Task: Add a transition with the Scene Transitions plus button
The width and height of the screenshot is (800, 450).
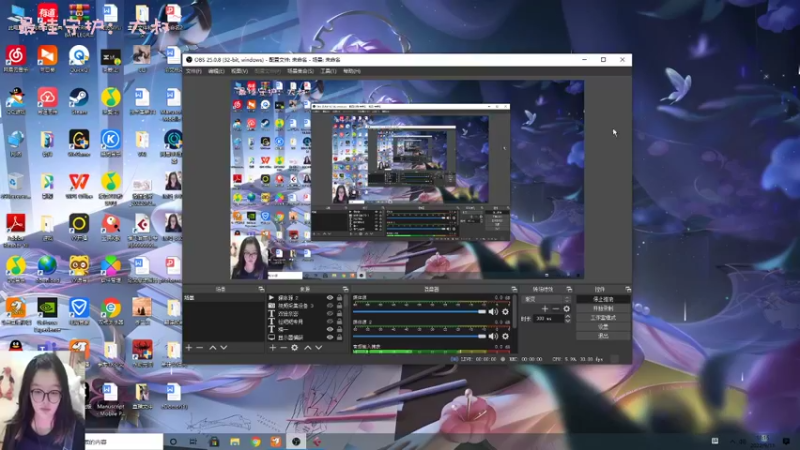Action: [x=544, y=308]
